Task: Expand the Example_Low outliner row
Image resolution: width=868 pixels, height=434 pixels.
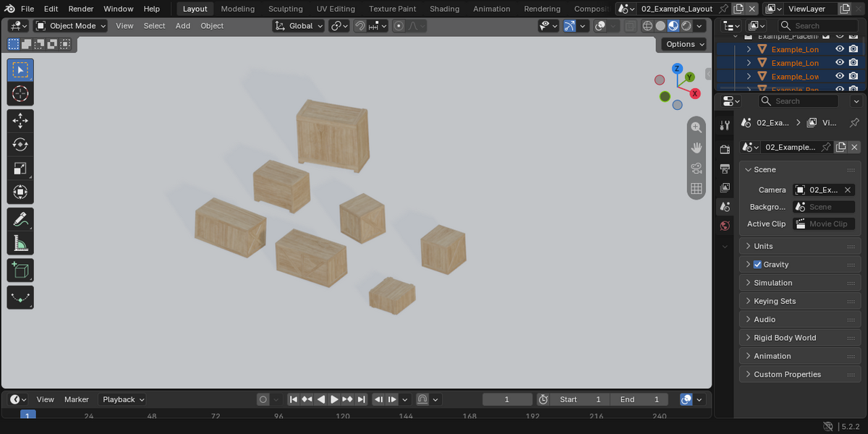Action: pos(749,77)
